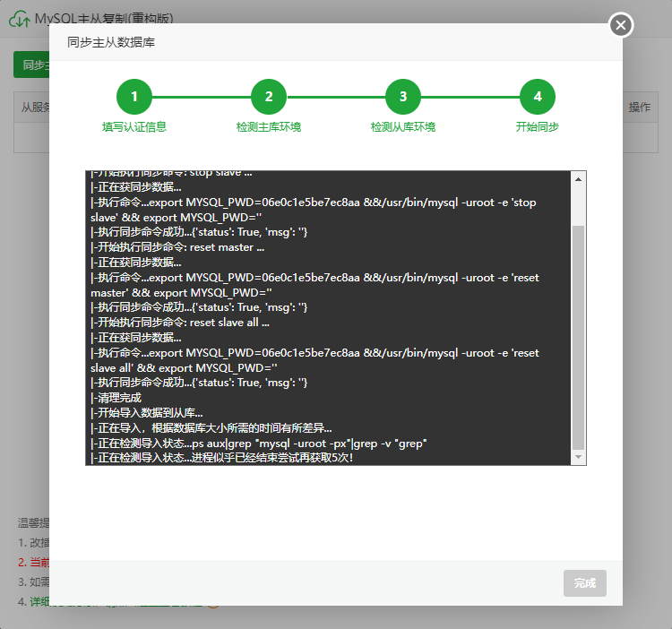Click the 同步主从数据库 dialog title

pyautogui.click(x=116, y=42)
